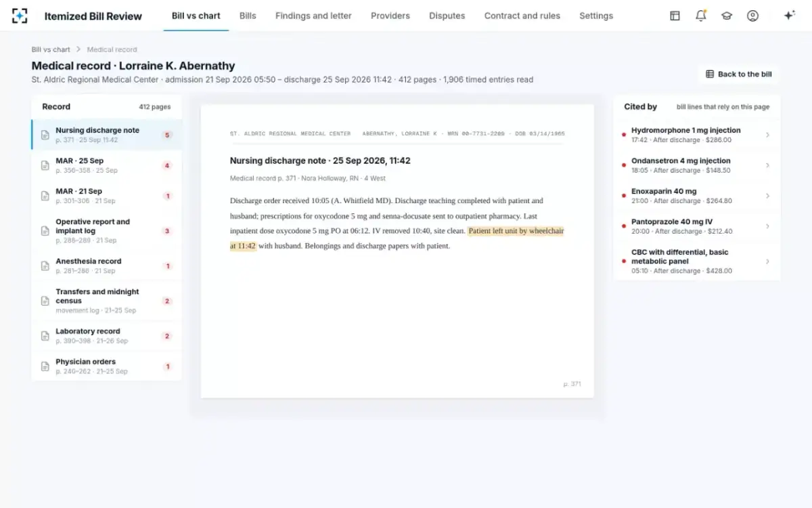Click the "412 pages" count in Record header
Screen dimensions: 812x508
(155, 107)
